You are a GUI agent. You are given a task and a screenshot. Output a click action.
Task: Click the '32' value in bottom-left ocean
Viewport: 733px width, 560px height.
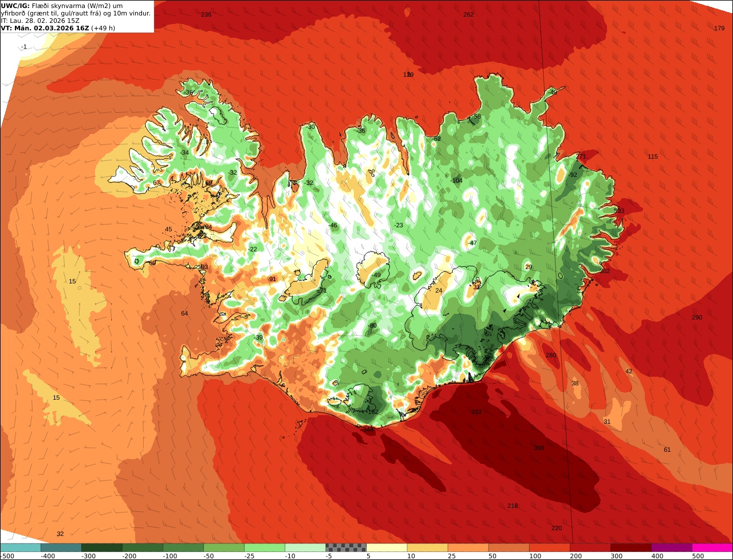60,534
